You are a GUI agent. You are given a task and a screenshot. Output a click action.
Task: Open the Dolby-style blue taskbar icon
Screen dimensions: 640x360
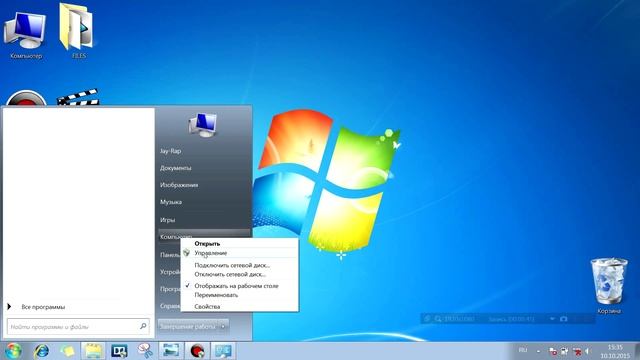(119, 351)
